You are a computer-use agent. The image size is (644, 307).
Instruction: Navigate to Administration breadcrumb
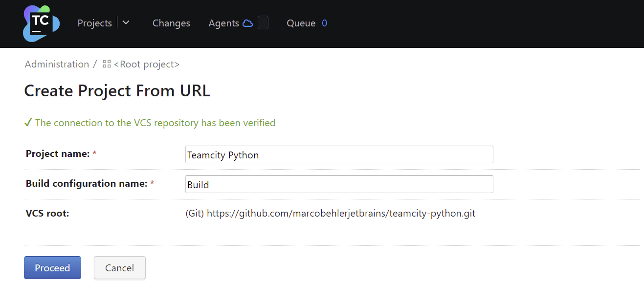57,64
